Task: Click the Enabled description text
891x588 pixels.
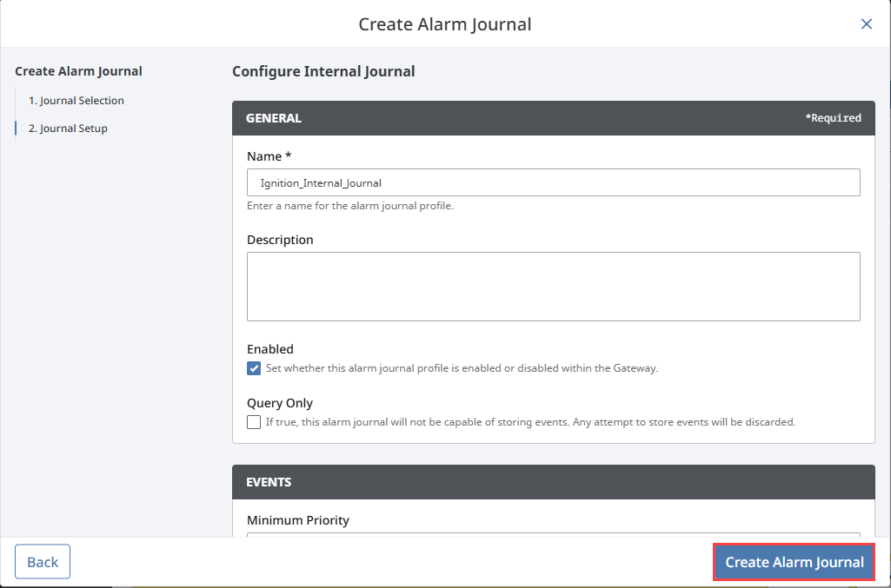Action: point(462,368)
